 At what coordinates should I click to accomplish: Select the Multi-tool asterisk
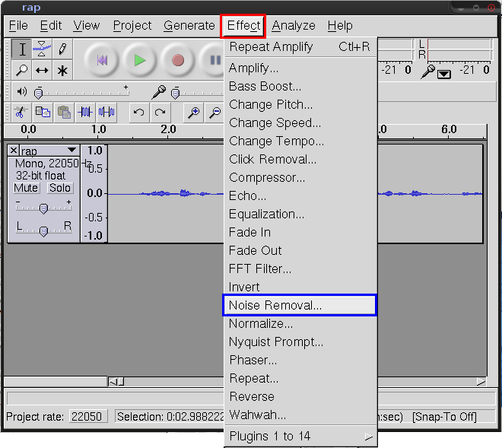62,70
